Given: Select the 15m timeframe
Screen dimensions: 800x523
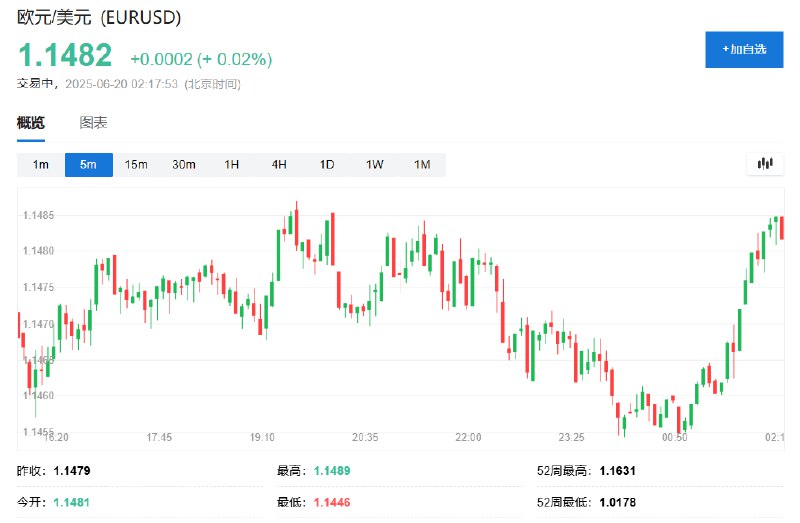Looking at the screenshot, I should (x=136, y=165).
